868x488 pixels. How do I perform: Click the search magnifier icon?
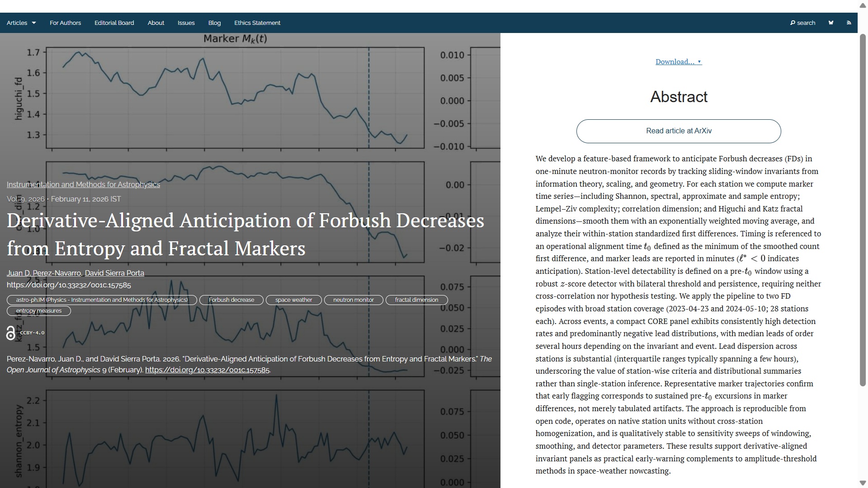793,23
